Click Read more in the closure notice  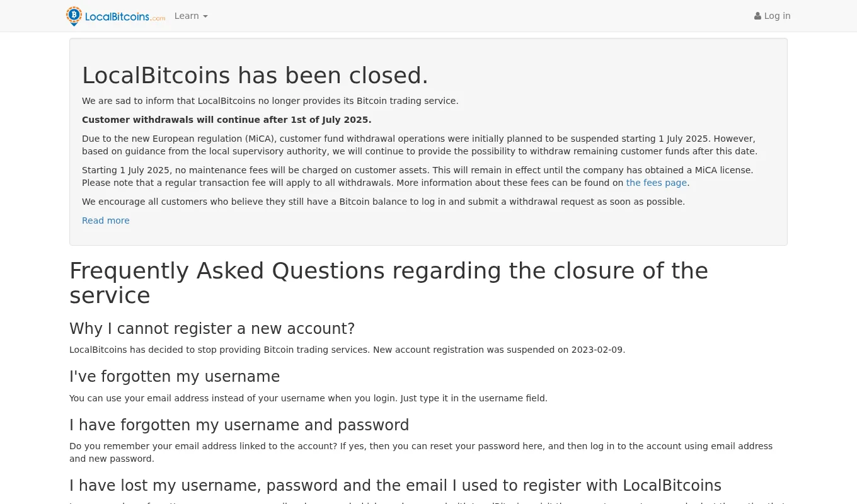pos(105,220)
